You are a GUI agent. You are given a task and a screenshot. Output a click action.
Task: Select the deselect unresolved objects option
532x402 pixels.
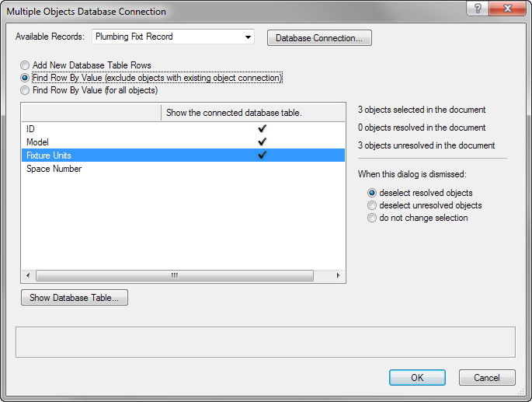[x=373, y=205]
